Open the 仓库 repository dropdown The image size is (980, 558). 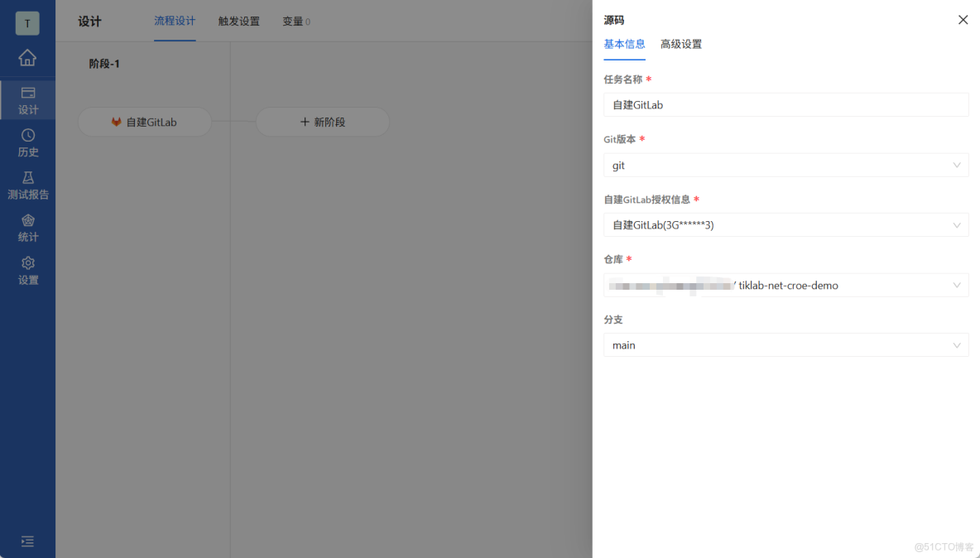(785, 285)
